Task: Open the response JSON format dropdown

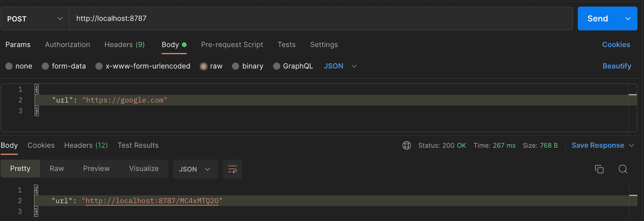Action: coord(195,169)
